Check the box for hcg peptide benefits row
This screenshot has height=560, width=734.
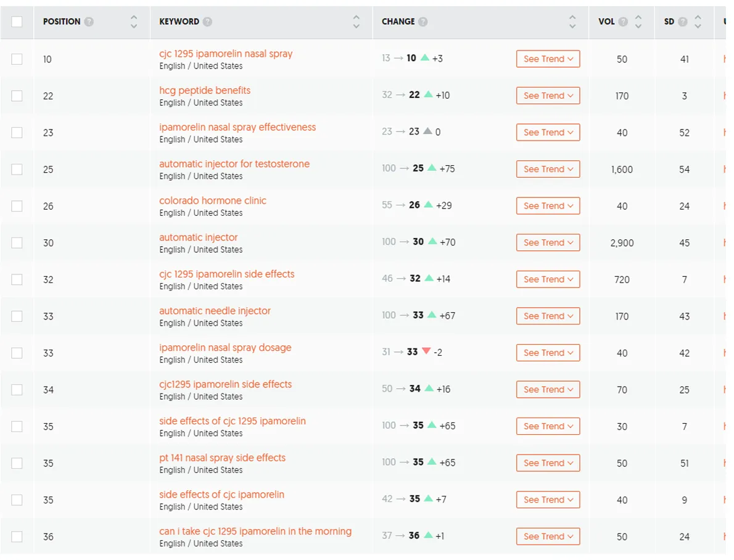point(17,96)
